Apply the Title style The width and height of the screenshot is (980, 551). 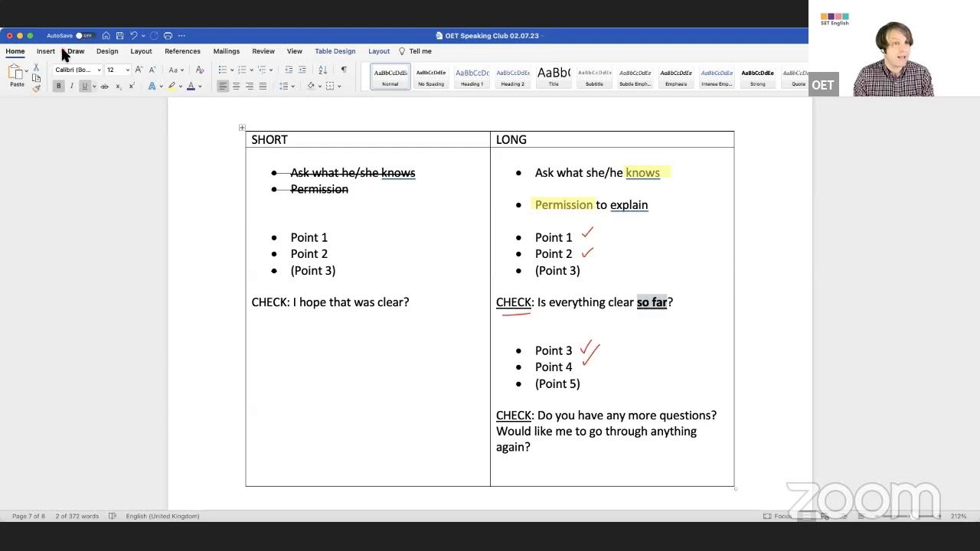tap(554, 77)
